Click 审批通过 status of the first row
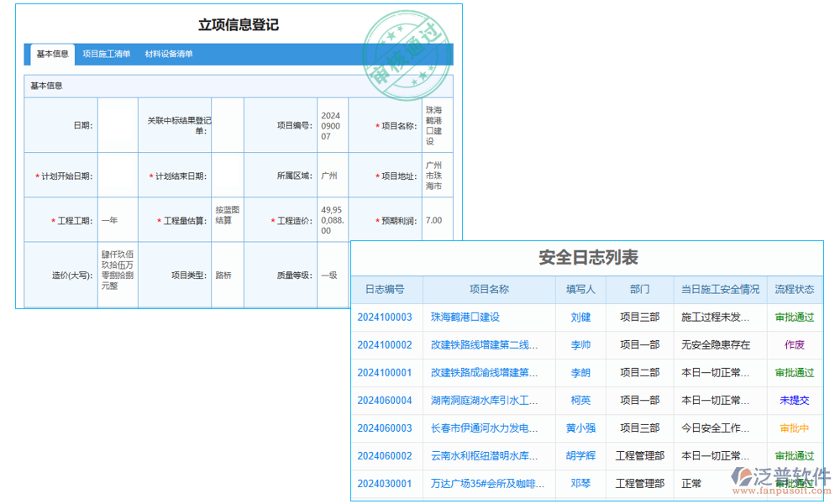This screenshot has width=840, height=504. [x=795, y=317]
